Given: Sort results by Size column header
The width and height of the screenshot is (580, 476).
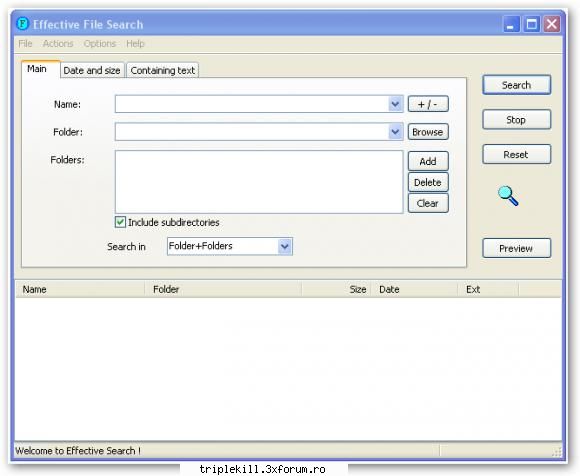Looking at the screenshot, I should coord(336,289).
